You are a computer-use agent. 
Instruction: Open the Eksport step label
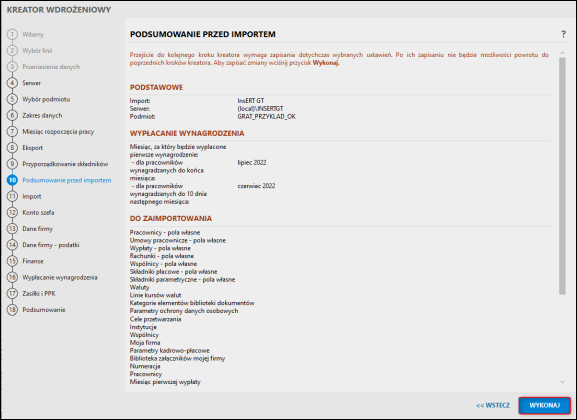pos(32,148)
